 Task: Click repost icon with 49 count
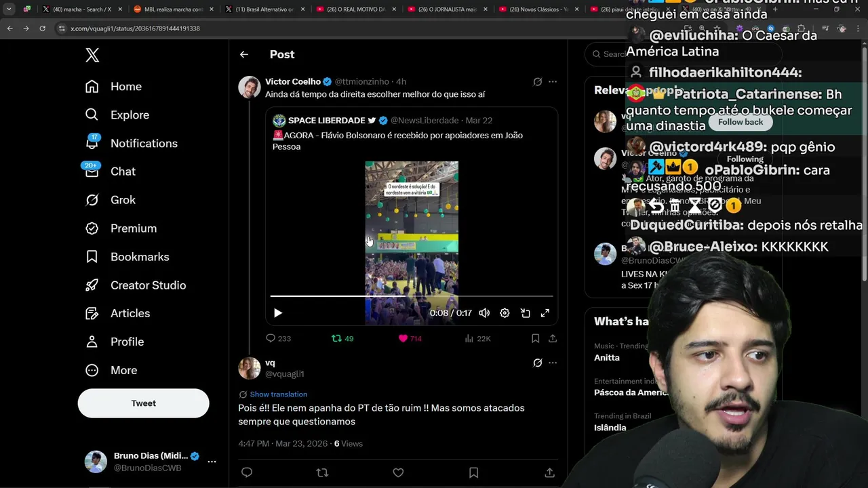click(342, 338)
